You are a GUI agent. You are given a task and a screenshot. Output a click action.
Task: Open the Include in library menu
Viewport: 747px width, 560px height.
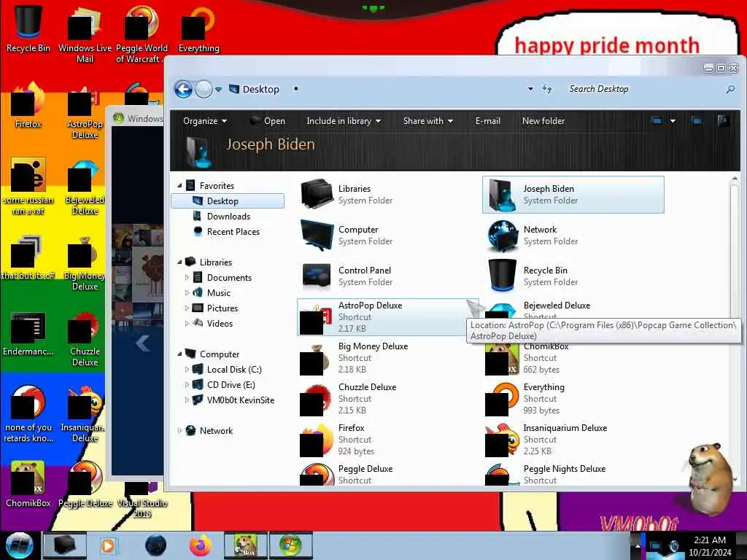coord(344,121)
